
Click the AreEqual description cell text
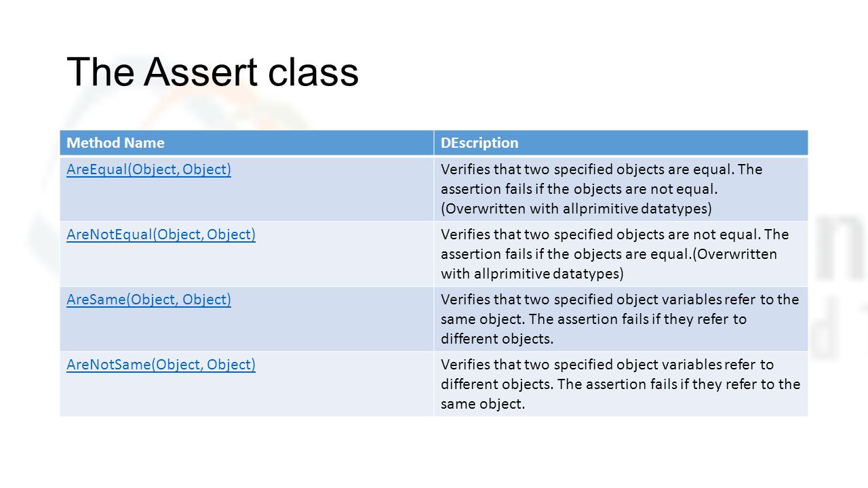pos(601,189)
